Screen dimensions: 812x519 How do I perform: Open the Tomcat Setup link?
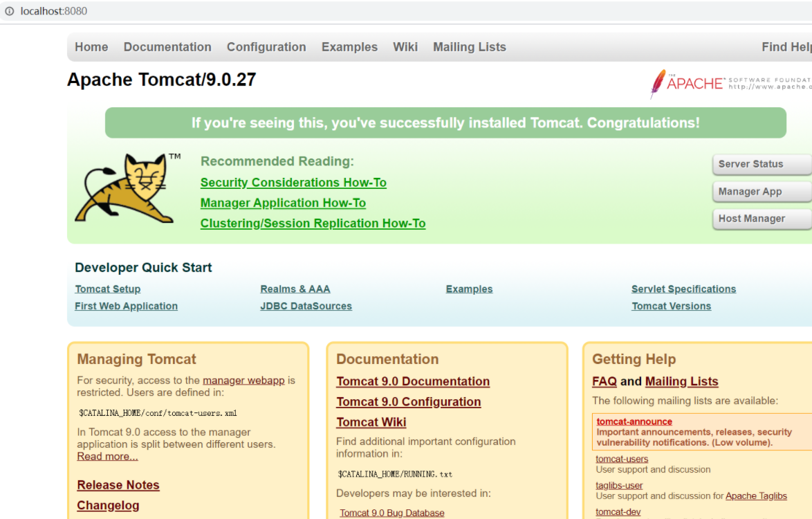tap(108, 289)
